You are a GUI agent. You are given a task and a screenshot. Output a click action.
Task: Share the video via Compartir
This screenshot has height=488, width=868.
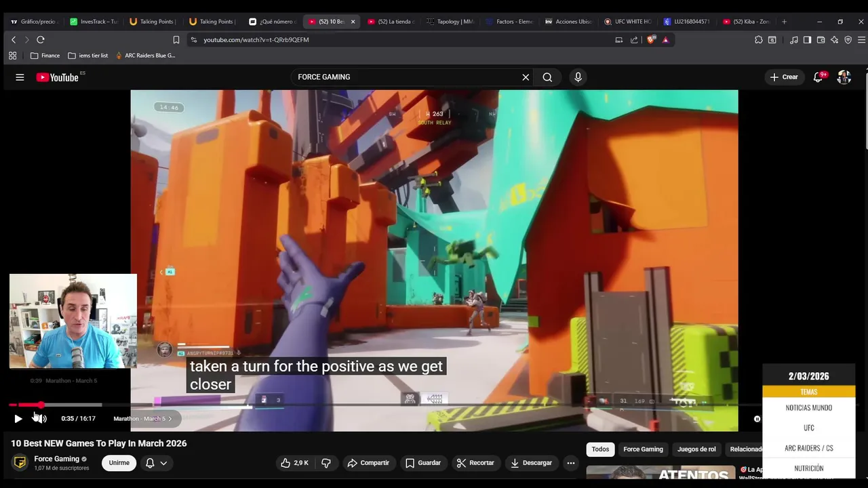point(368,463)
